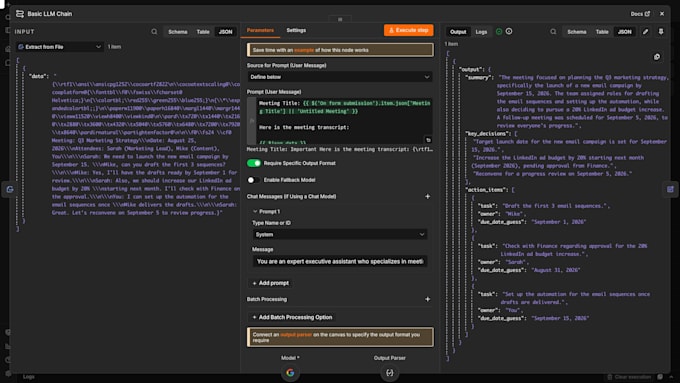Expand the logs panel with the chevron-up icon
This screenshot has width=680, height=383.
click(671, 377)
